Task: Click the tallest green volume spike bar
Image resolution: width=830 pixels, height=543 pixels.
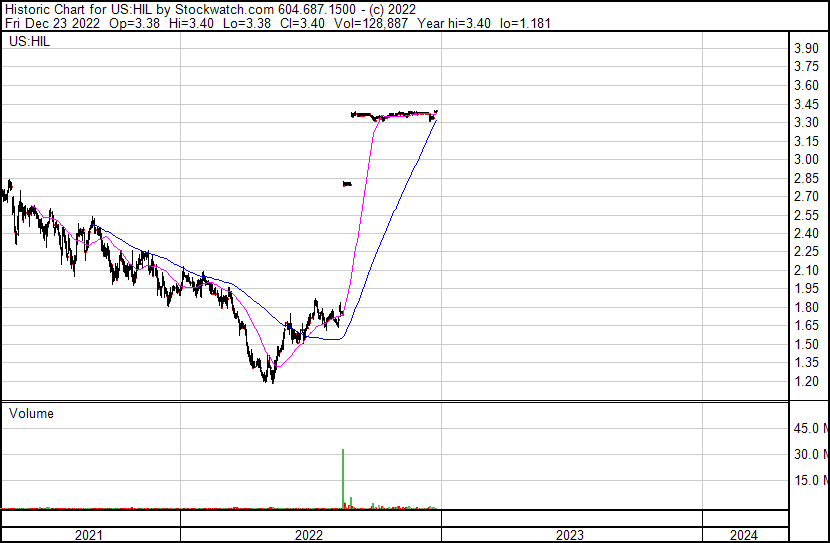Action: (x=343, y=478)
